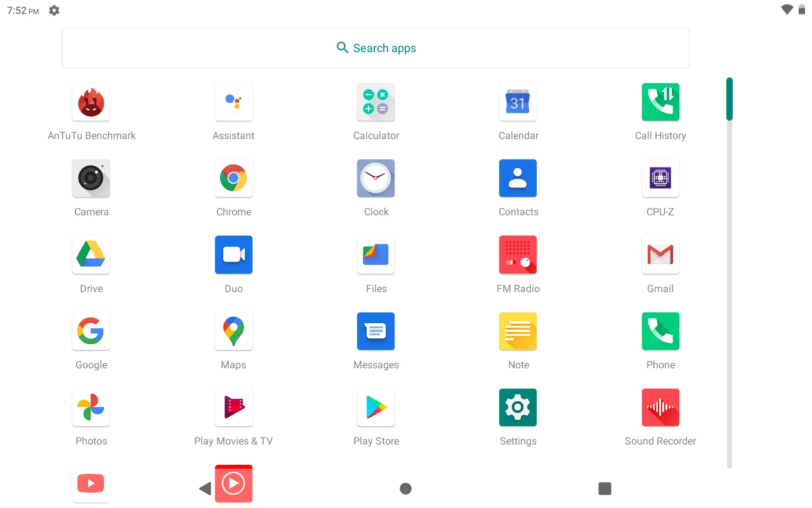Tap the Recents square navigation button
The image size is (812, 508).
(605, 488)
